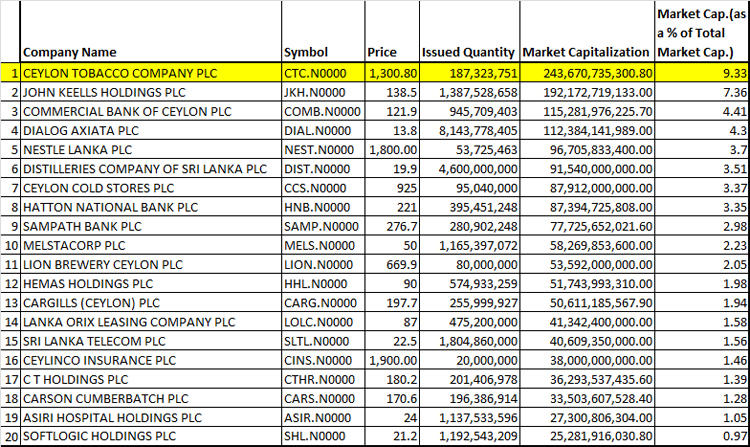The width and height of the screenshot is (750, 447).
Task: Select symbol COMB.N0000
Action: (323, 111)
